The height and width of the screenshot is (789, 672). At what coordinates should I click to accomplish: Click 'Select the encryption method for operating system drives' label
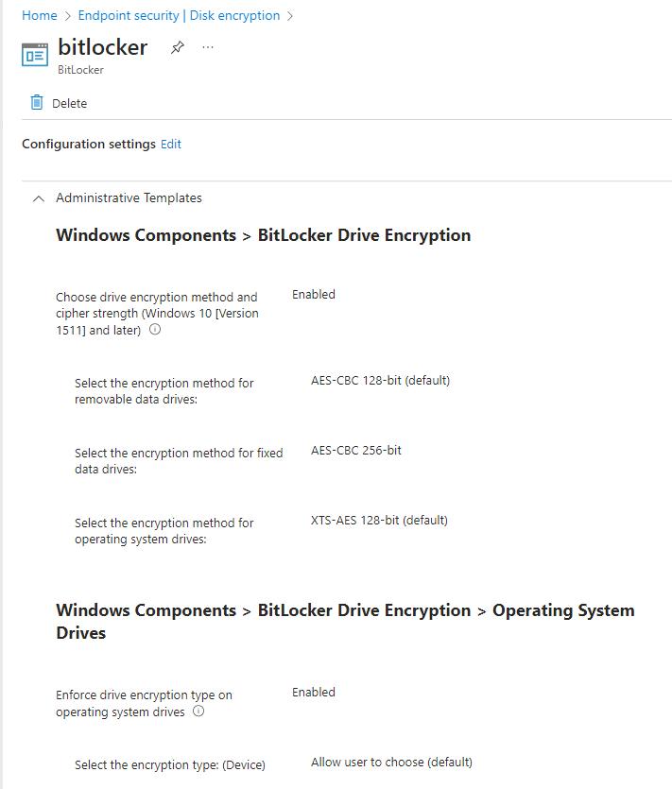point(164,531)
